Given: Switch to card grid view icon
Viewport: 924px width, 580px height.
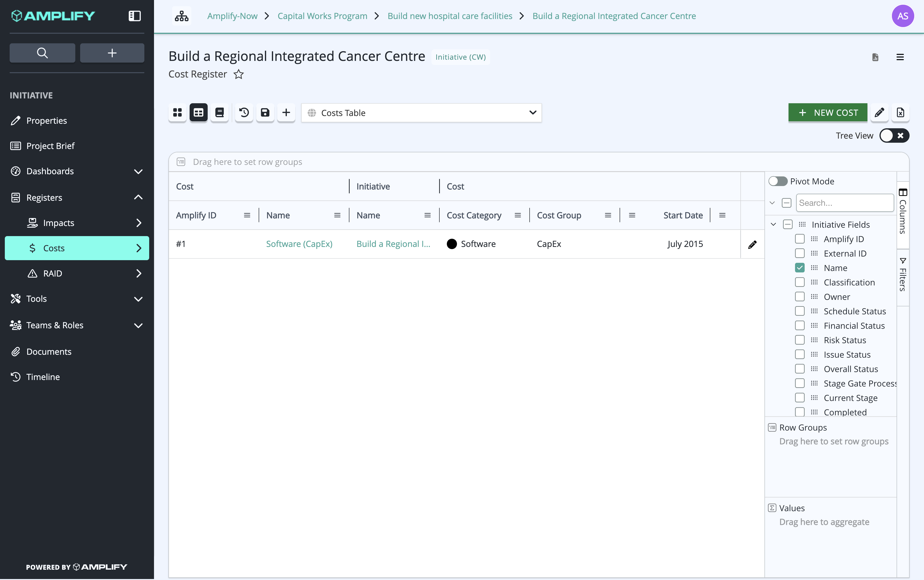Looking at the screenshot, I should [178, 113].
